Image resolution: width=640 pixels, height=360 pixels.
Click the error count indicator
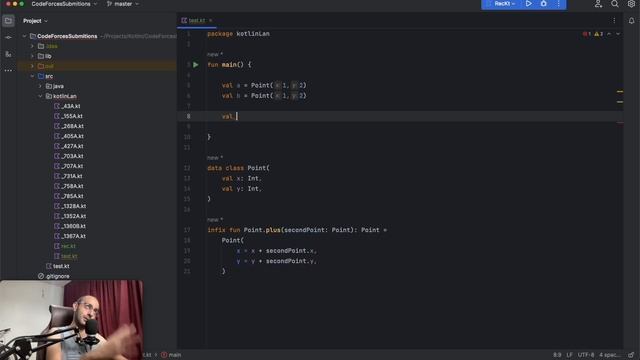click(587, 34)
